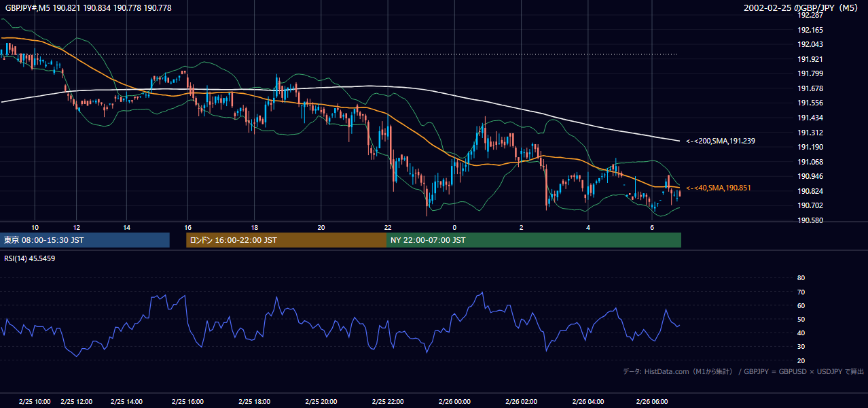Click price axis value 191.312
This screenshot has width=868, height=408.
point(810,133)
